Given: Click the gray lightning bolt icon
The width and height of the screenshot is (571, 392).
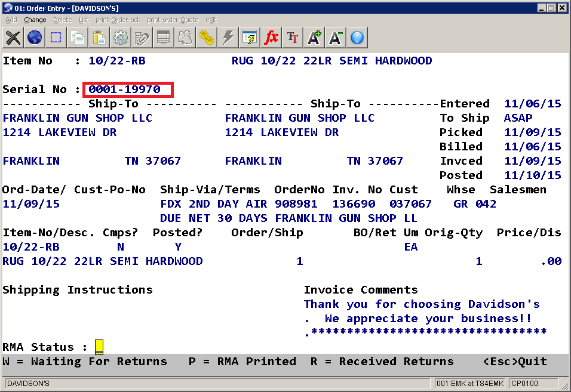Looking at the screenshot, I should click(228, 38).
